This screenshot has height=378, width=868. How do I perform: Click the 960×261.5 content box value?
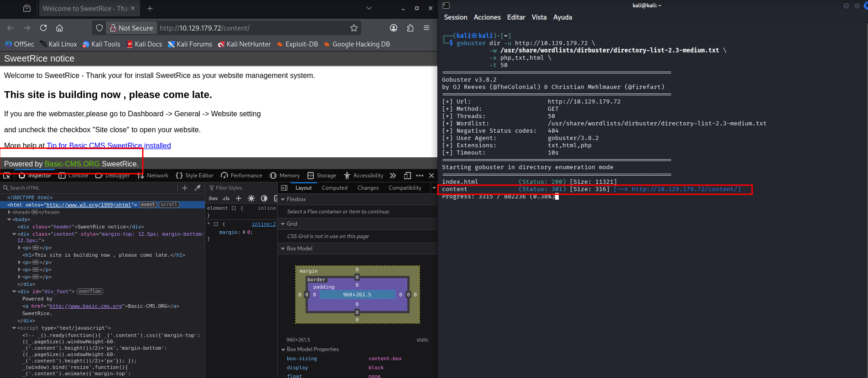(x=357, y=295)
